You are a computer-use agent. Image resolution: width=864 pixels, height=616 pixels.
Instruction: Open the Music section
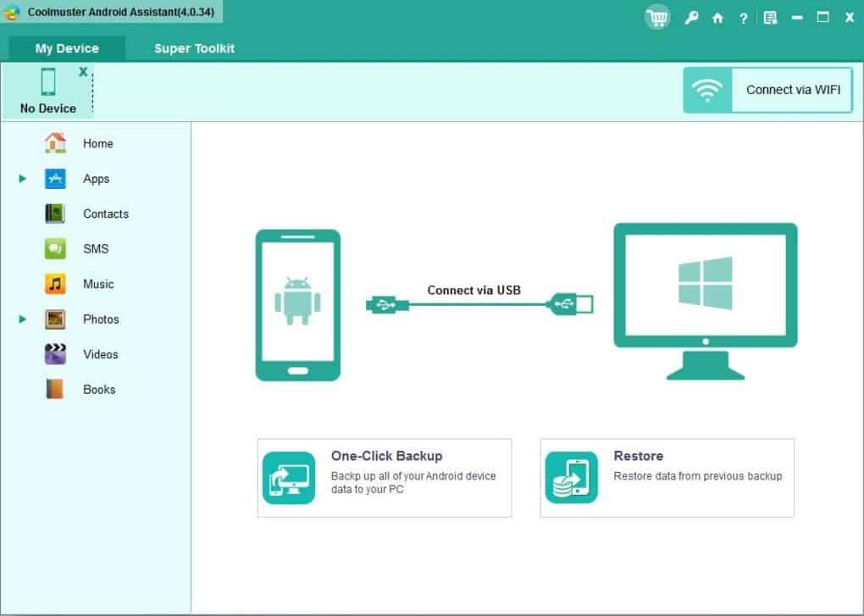tap(97, 284)
